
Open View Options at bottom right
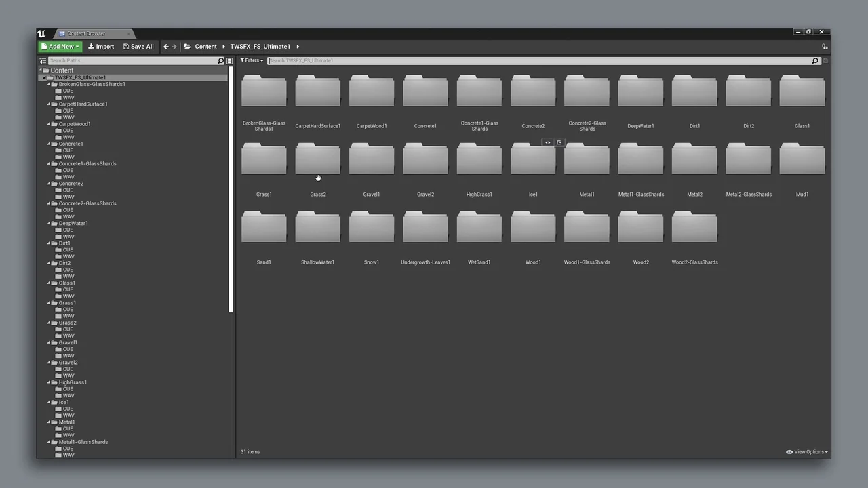pos(806,451)
